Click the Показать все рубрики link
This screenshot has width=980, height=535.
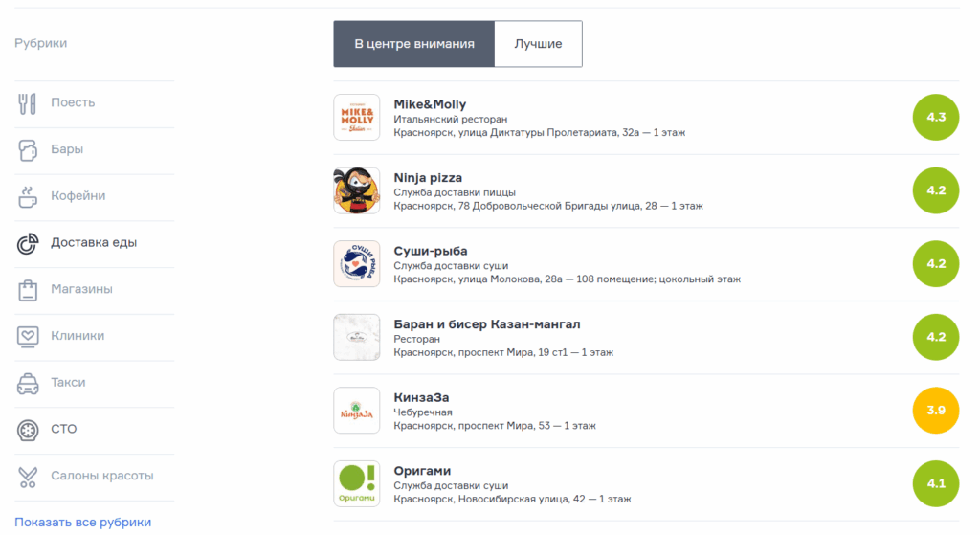pyautogui.click(x=83, y=523)
